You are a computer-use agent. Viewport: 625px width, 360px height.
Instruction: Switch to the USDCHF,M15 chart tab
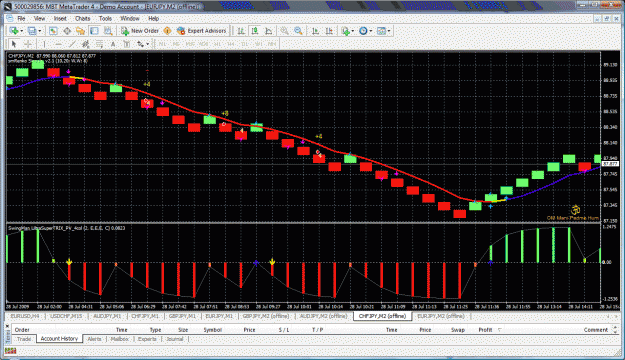point(66,316)
